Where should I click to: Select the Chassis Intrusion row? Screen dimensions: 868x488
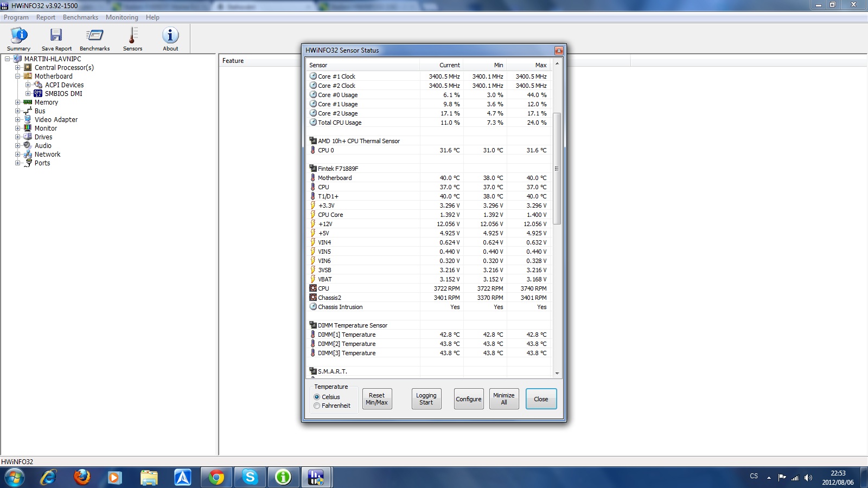pyautogui.click(x=429, y=307)
